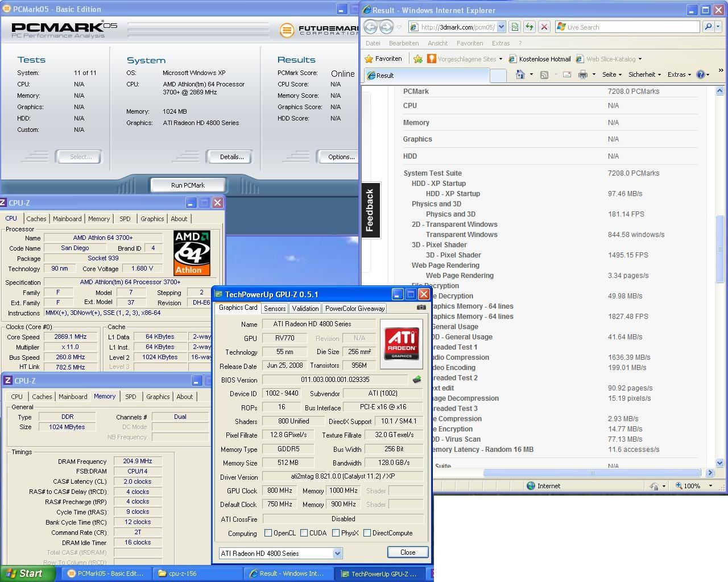Viewport: 728px width, 582px height.
Task: Expand Vorgeschlagene Sites dropdown
Action: [500, 59]
